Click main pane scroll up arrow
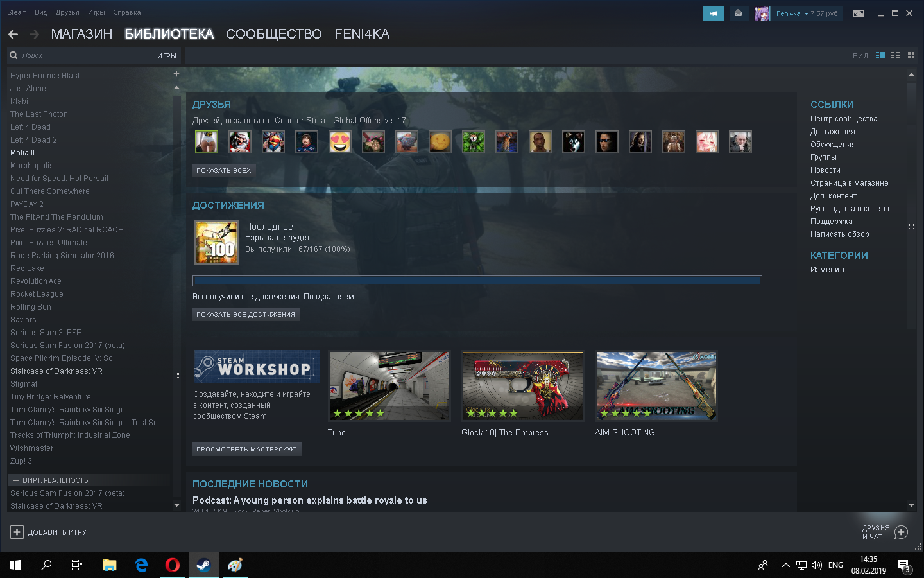This screenshot has width=924, height=578. pos(911,74)
